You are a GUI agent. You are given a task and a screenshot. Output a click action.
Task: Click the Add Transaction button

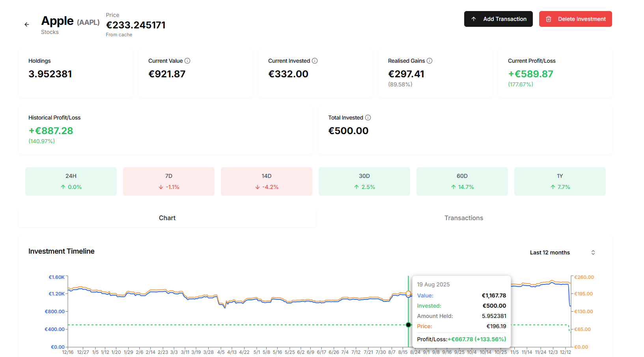498,19
